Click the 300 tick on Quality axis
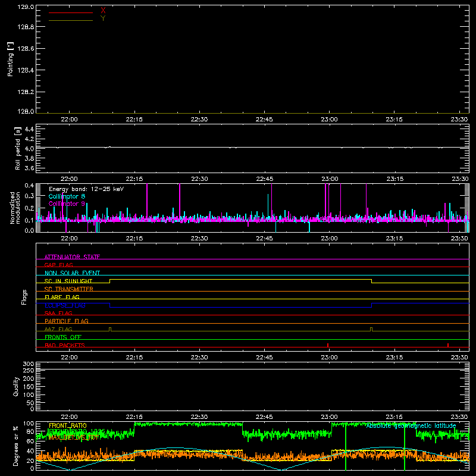476x476 pixels. pos(29,364)
